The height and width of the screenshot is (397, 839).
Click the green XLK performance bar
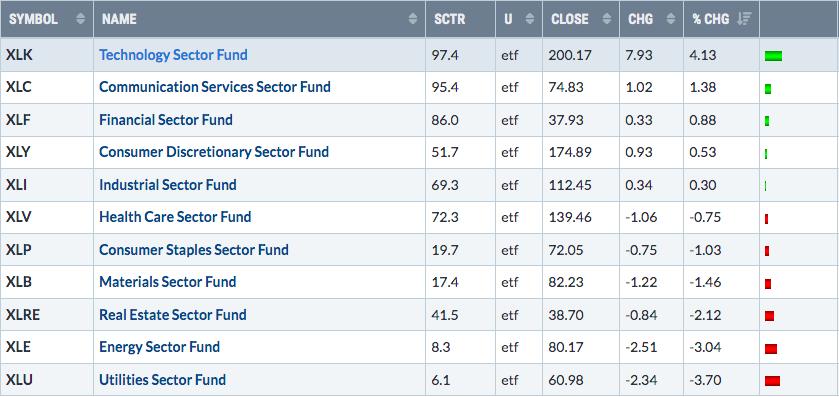773,56
